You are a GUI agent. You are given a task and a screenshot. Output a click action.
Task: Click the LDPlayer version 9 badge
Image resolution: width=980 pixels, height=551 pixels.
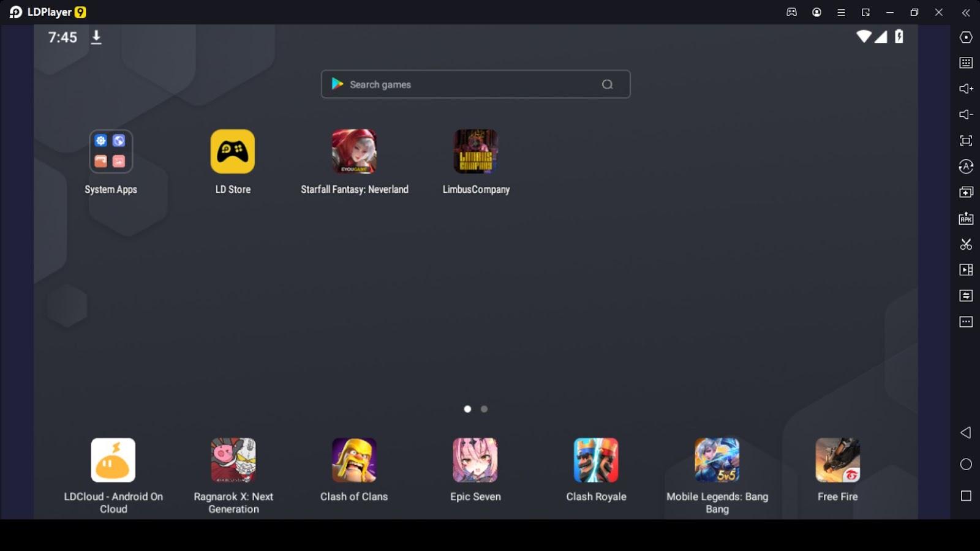[x=80, y=12]
